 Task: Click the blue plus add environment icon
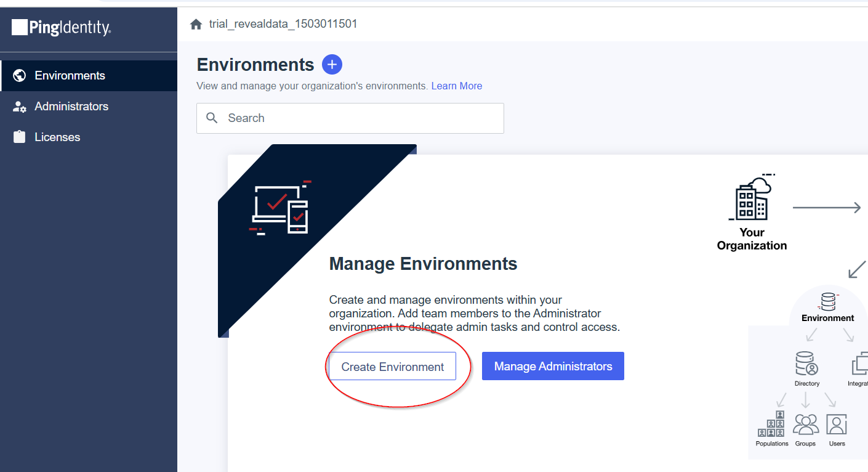332,64
